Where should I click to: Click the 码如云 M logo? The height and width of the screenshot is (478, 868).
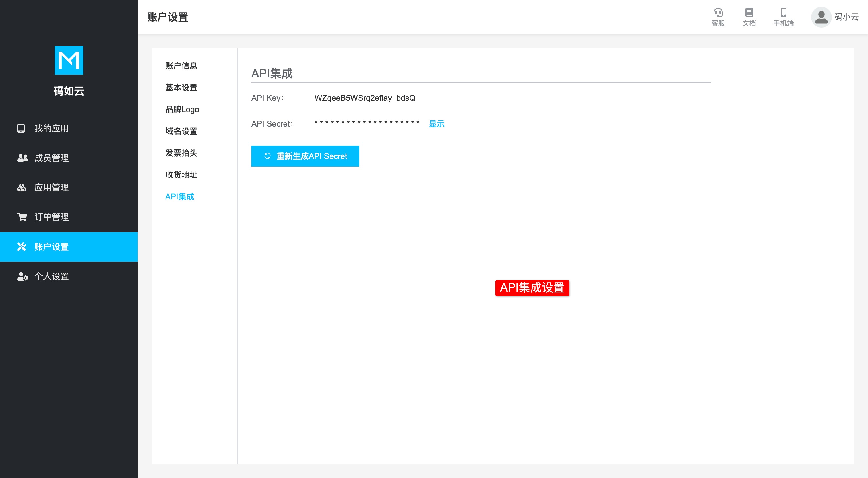click(x=69, y=60)
